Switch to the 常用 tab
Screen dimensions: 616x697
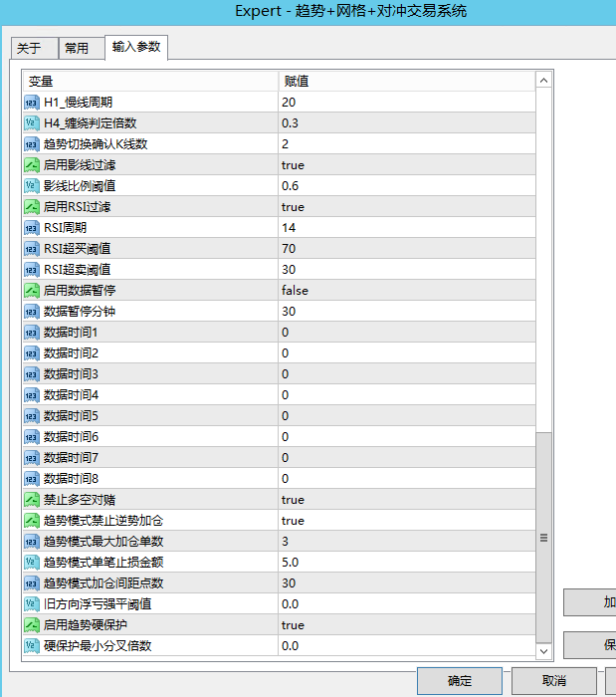click(82, 48)
